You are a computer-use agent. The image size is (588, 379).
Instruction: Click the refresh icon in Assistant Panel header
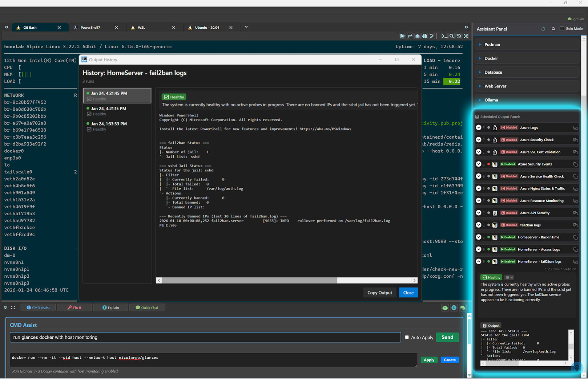(x=543, y=29)
